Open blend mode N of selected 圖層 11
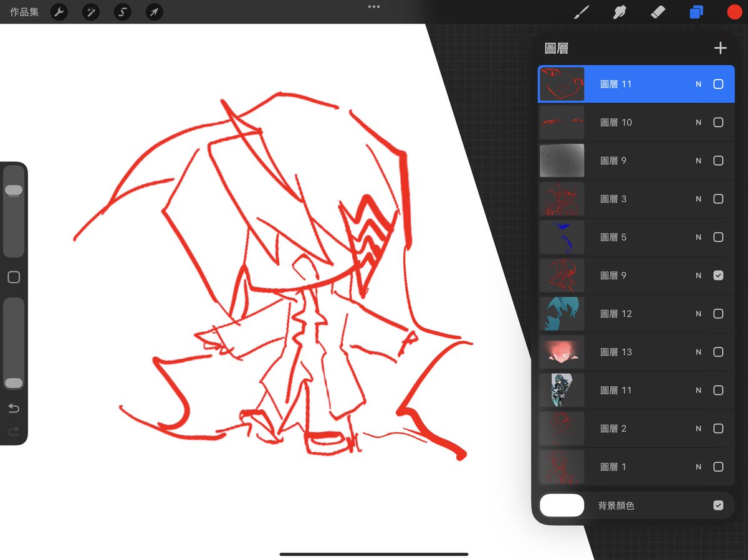 tap(699, 84)
